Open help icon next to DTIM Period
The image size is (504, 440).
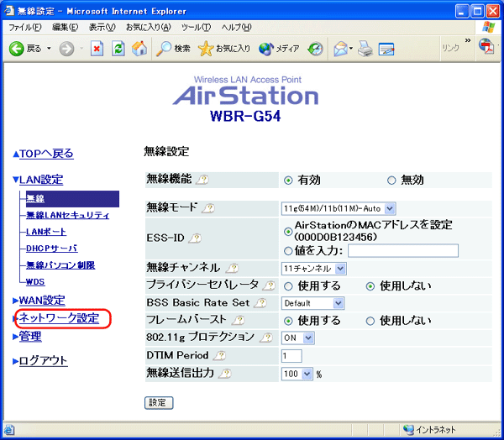[220, 355]
